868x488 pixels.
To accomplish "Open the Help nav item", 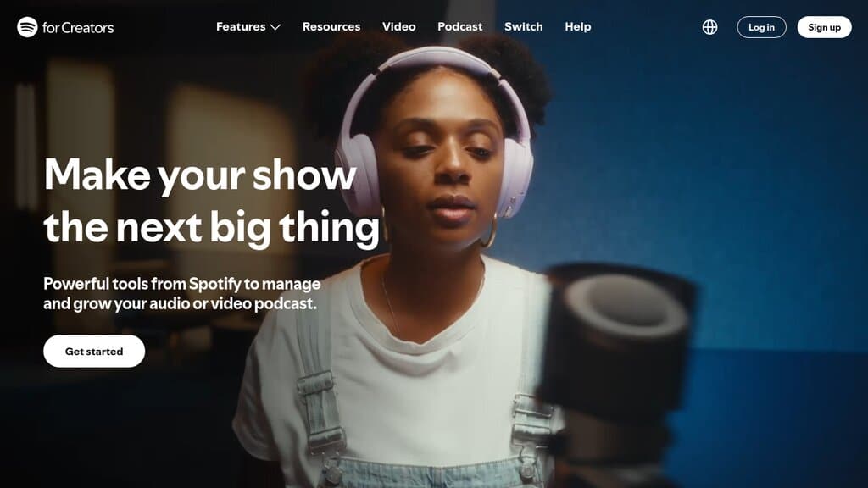I will 577,26.
